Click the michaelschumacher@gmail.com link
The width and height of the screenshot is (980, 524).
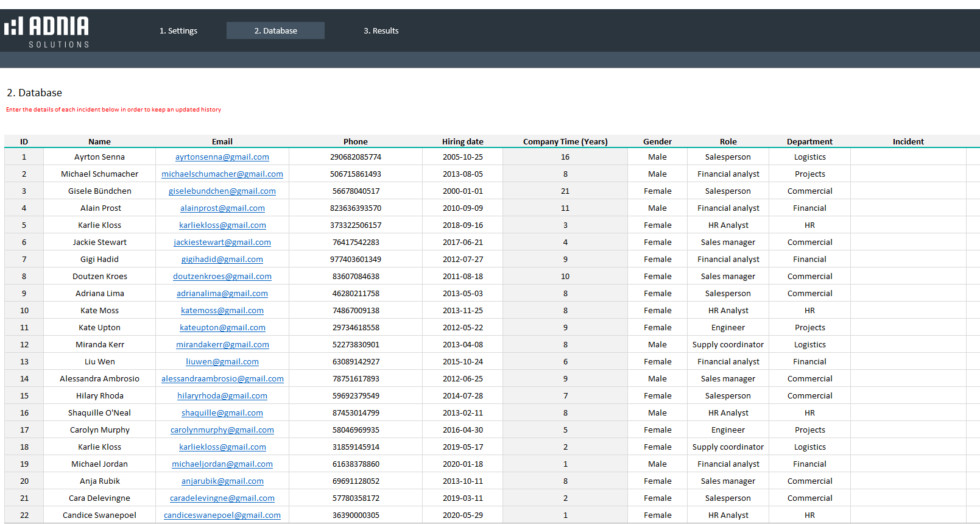222,174
